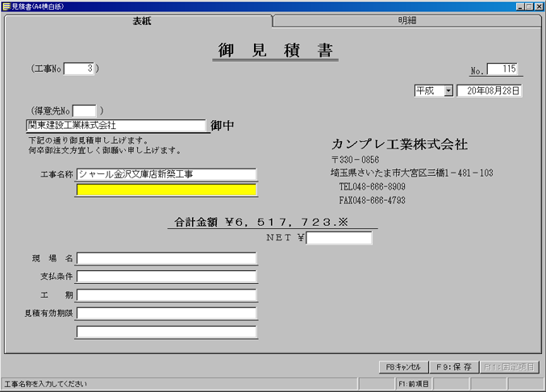Click the date field 20年08月28日
Viewport: 546px width, 392px height.
pos(490,91)
